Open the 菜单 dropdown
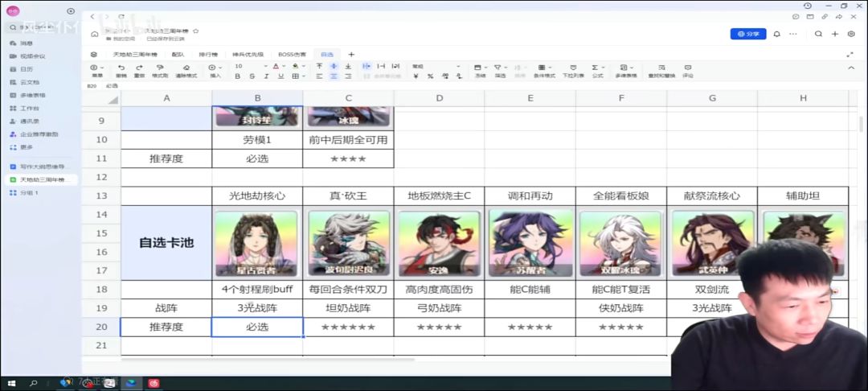This screenshot has width=868, height=391. [x=97, y=71]
